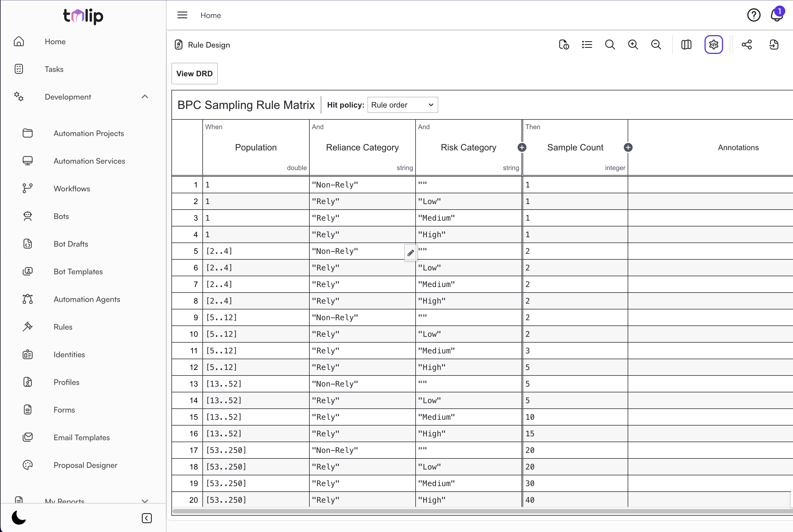Click [5..12] population cell in row 9
793x532 pixels.
(x=256, y=318)
